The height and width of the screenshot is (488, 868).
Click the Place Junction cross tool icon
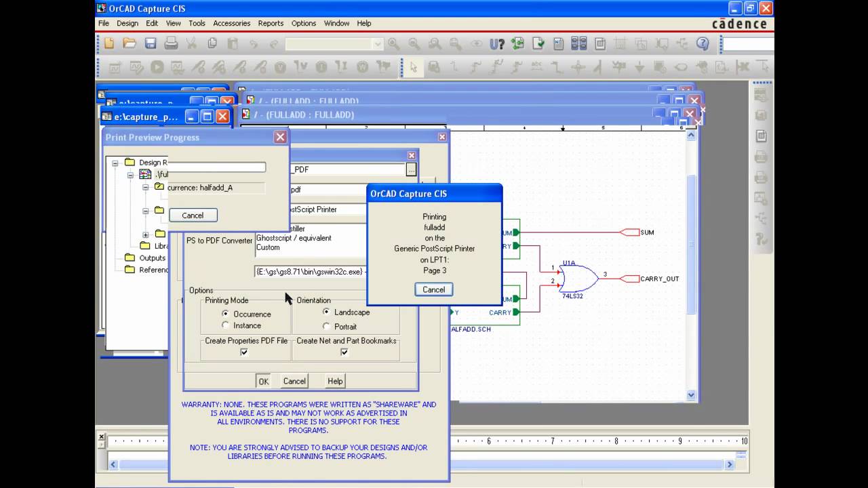(578, 66)
